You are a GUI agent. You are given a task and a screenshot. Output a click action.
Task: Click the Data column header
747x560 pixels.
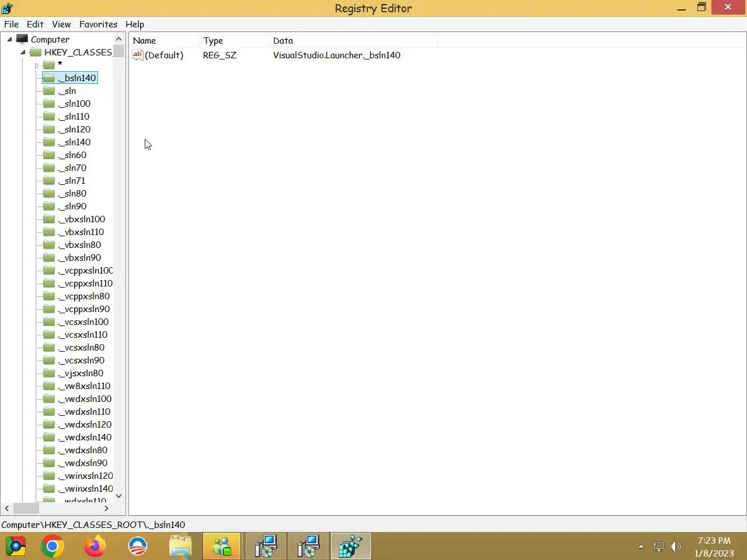point(353,40)
